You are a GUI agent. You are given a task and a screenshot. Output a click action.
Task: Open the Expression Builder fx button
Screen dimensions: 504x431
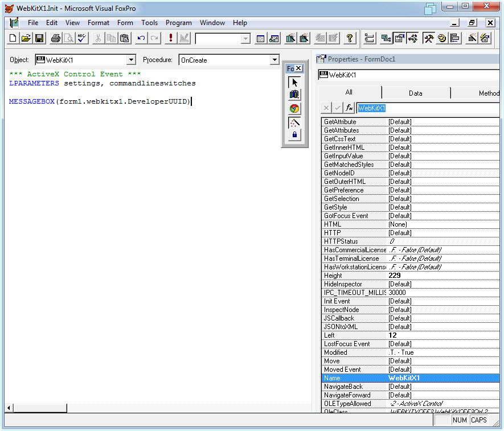click(x=349, y=108)
